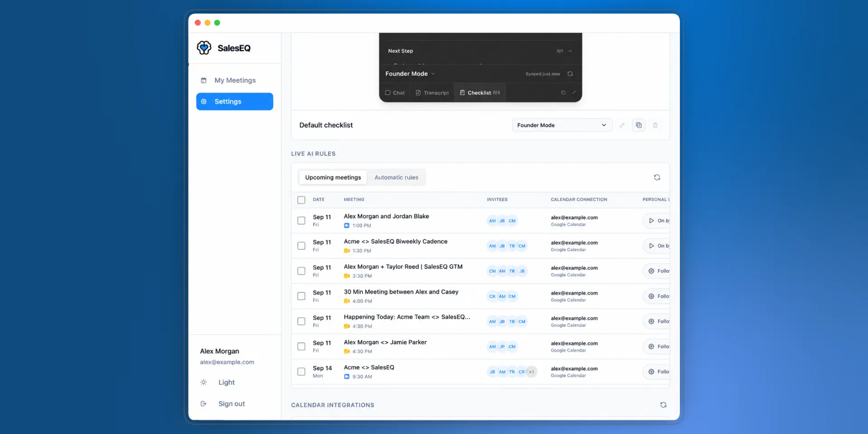
Task: Click the INVITEES column header
Action: click(x=497, y=199)
